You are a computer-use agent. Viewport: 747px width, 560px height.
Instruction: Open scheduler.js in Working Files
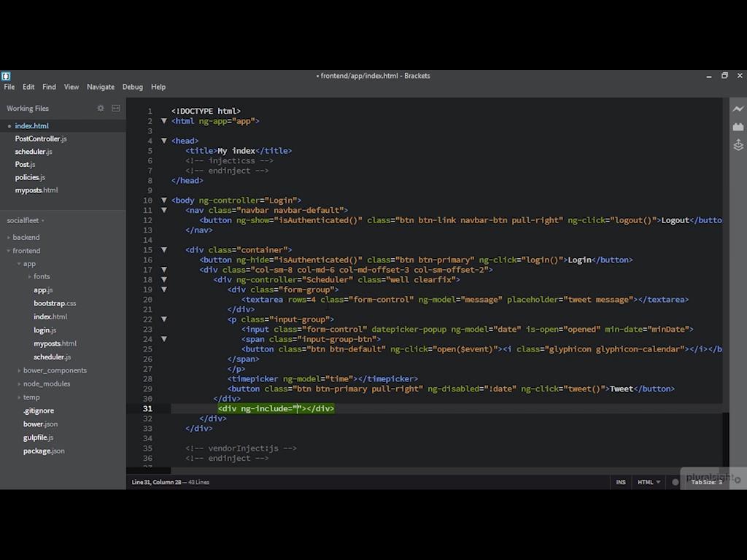(34, 152)
